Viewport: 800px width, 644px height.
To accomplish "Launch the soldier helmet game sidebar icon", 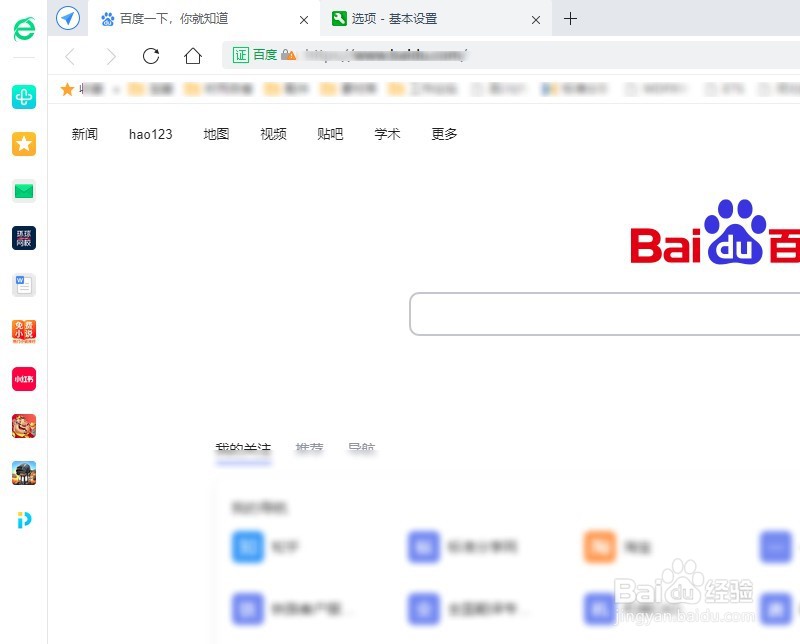I will (x=24, y=473).
